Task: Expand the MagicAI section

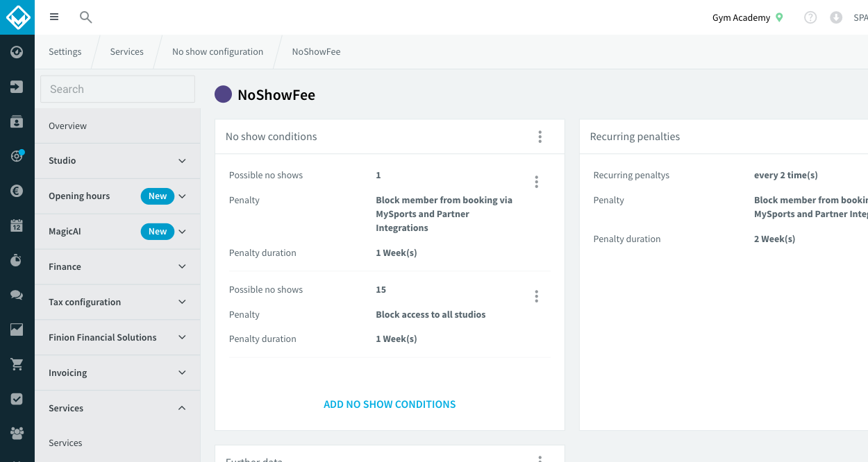Action: click(117, 232)
